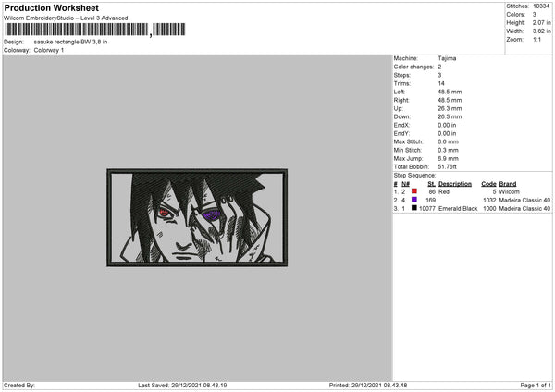The image size is (555, 392).
Task: Click the thread code 1032
Action: click(x=489, y=201)
